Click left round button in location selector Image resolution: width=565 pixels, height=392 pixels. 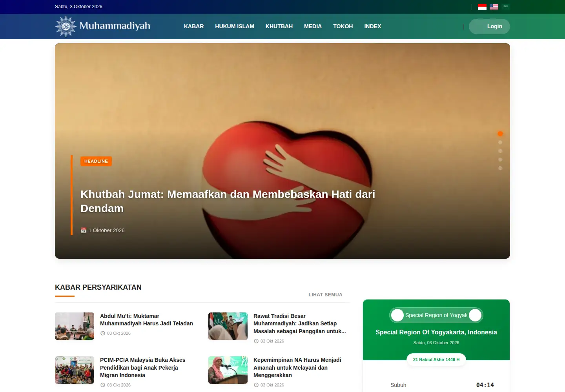(x=397, y=315)
